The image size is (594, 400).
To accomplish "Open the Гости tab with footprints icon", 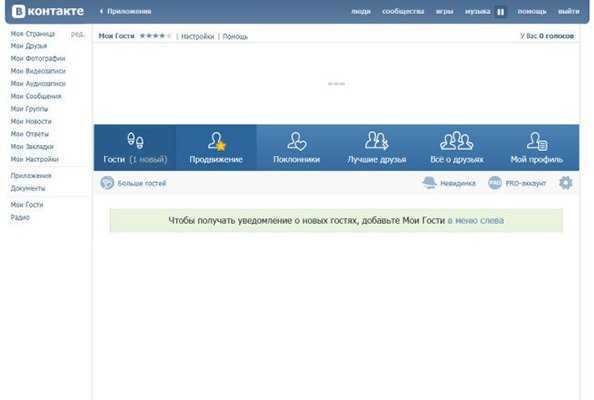I will (x=135, y=148).
